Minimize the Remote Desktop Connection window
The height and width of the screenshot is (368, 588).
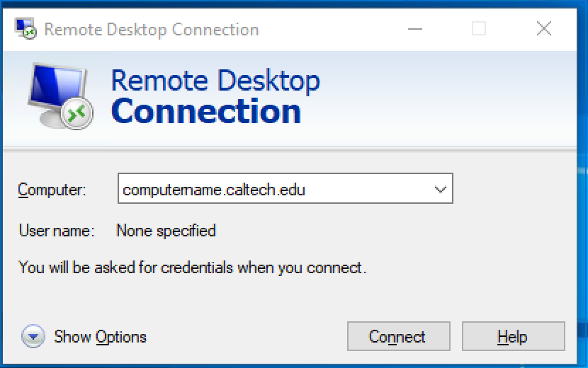[x=414, y=29]
